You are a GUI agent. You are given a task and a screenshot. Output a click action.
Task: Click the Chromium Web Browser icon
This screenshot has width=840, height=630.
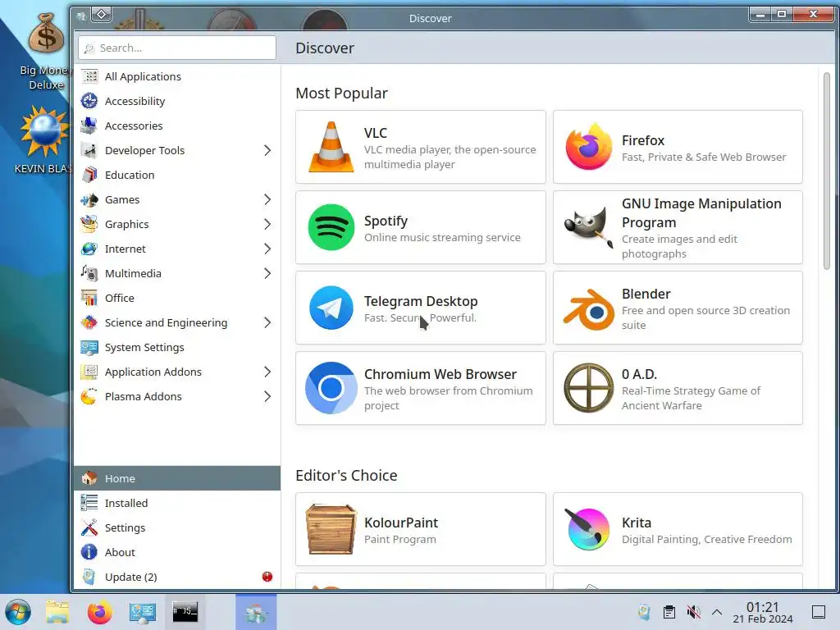(x=331, y=388)
